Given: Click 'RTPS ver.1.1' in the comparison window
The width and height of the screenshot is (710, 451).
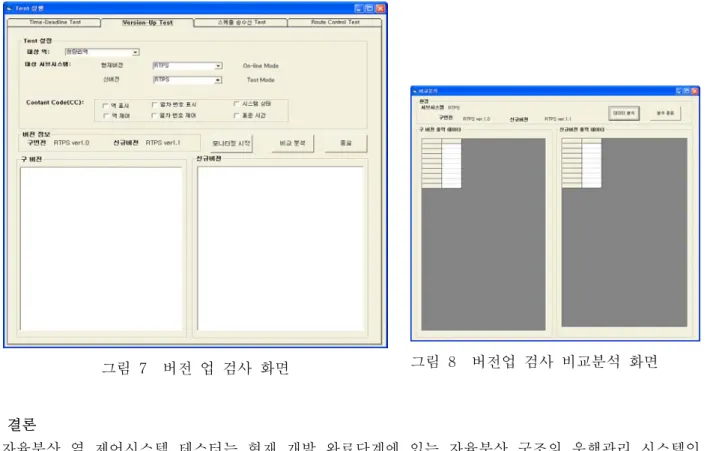Looking at the screenshot, I should pos(558,119).
